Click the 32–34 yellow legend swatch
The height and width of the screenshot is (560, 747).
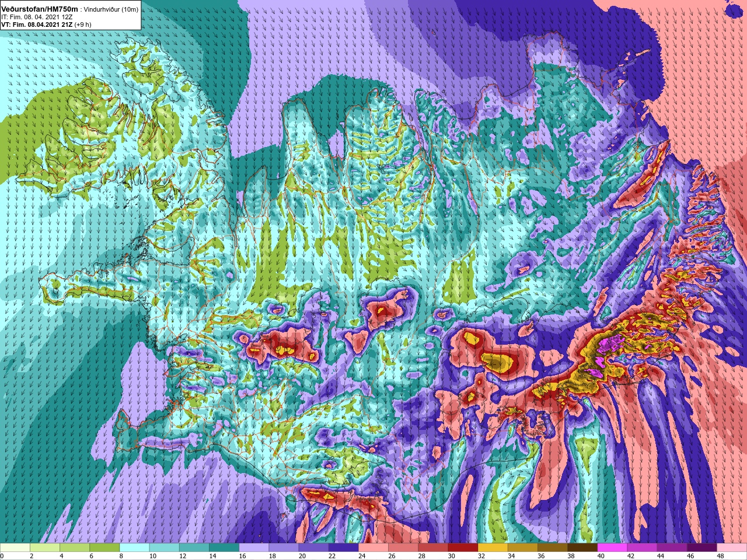click(492, 548)
